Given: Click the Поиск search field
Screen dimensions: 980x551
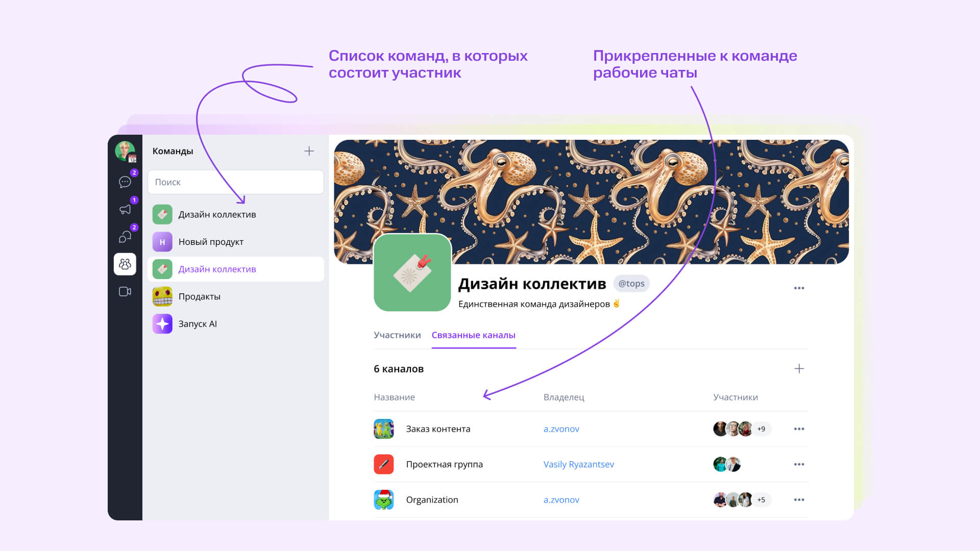Looking at the screenshot, I should [235, 182].
